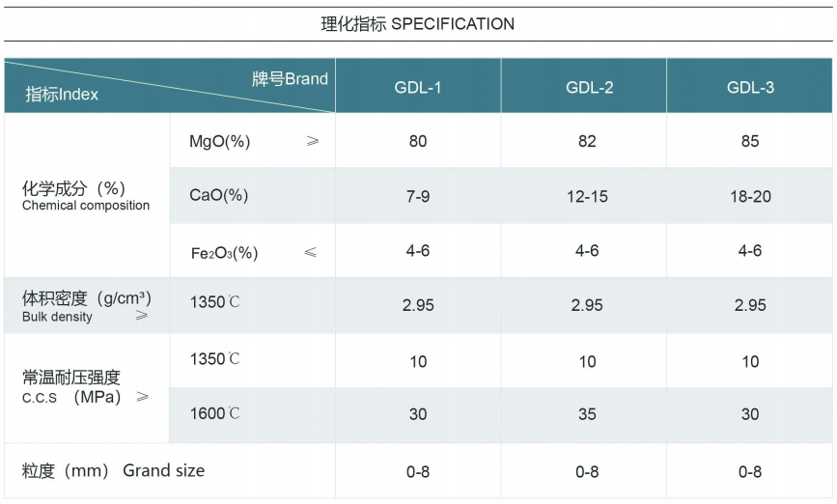The image size is (837, 504).
Task: Click CaO value 7-9 for GDL-1
Action: pyautogui.click(x=417, y=196)
